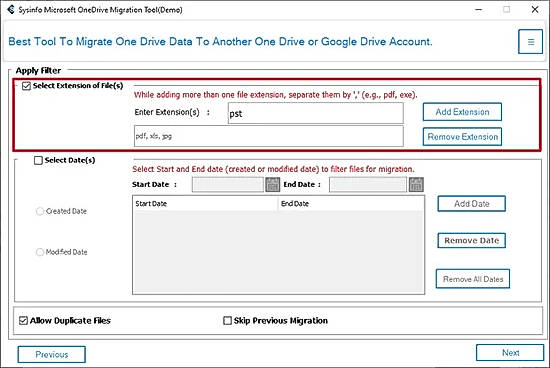Open the Start Date calendar picker
This screenshot has height=368, width=550.
pyautogui.click(x=273, y=185)
